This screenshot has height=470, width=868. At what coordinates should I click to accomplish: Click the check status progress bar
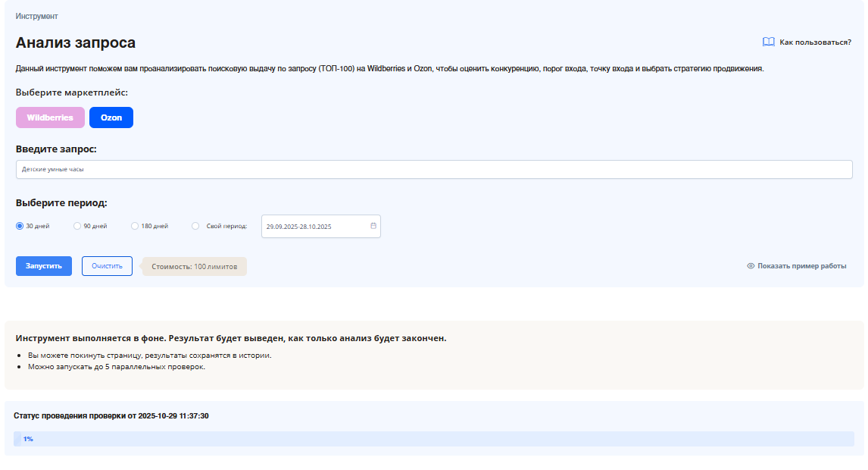(433, 439)
